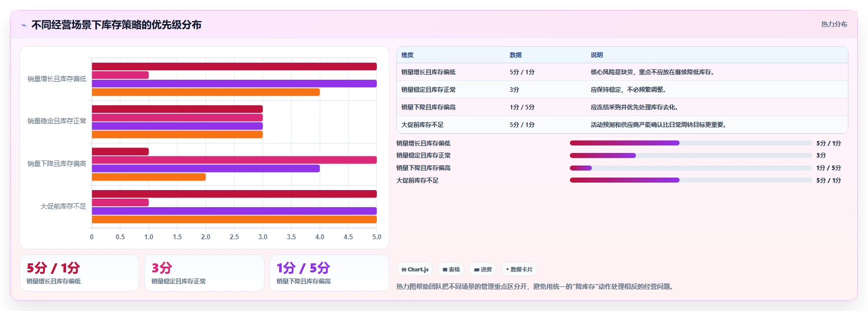
Task: Click the chart y-axis label 大促前库存不足
Action: click(63, 206)
